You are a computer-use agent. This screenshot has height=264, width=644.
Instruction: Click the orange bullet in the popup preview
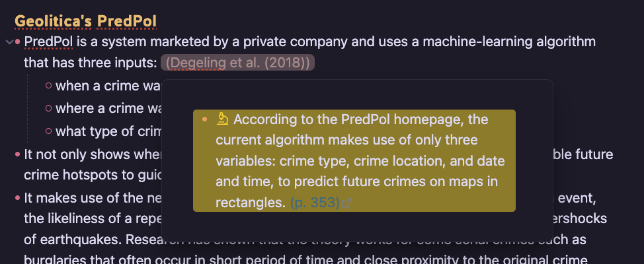pyautogui.click(x=204, y=119)
